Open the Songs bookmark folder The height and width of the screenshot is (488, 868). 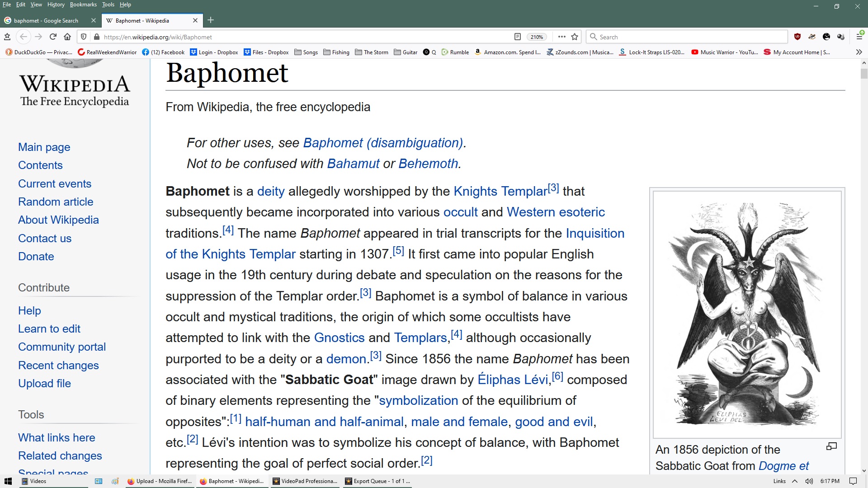click(306, 52)
